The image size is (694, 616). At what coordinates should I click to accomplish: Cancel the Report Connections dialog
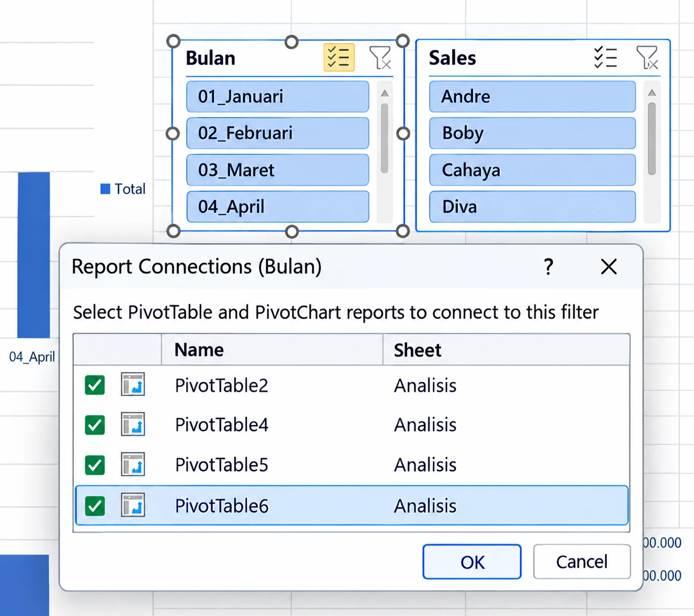pos(582,562)
